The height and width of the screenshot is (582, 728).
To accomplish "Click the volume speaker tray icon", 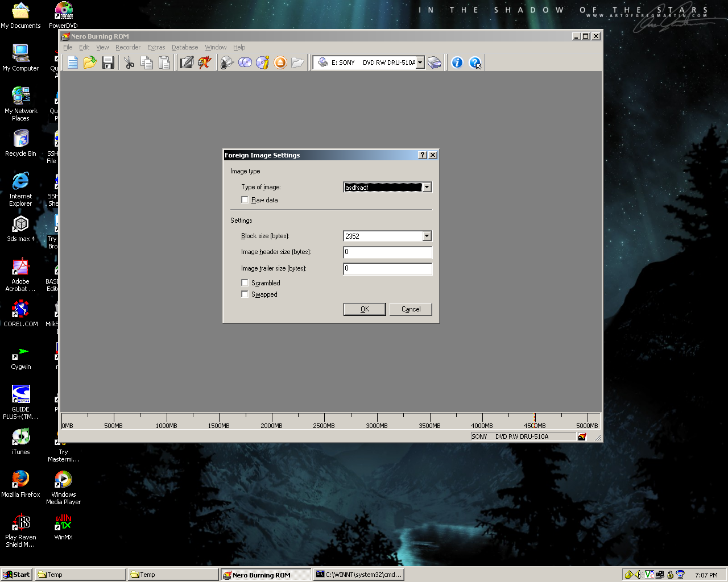I will [638, 575].
